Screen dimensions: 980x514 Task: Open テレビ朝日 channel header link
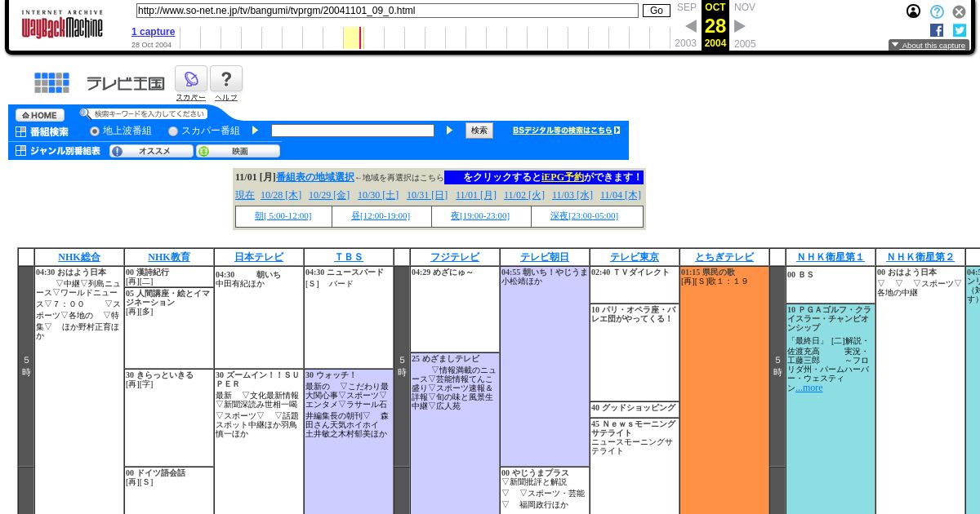click(x=545, y=257)
